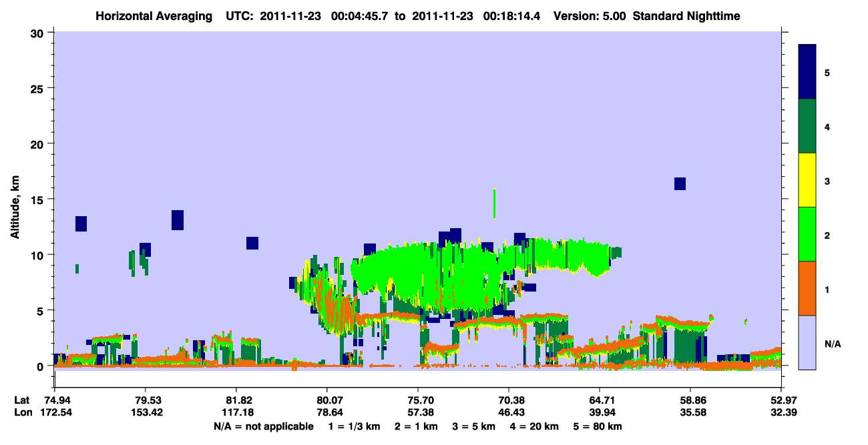The image size is (868, 445).
Task: Click the dark green color bar segment for level 4
Action: 807,126
